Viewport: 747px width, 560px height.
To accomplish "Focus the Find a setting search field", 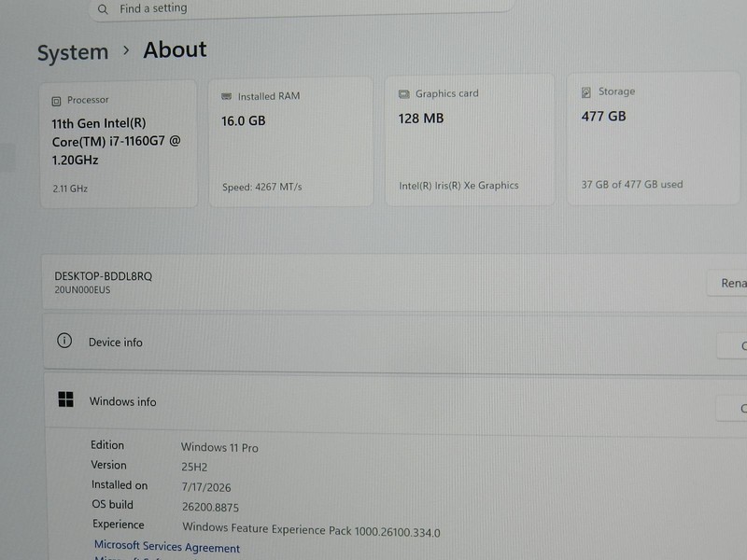I will coord(302,8).
